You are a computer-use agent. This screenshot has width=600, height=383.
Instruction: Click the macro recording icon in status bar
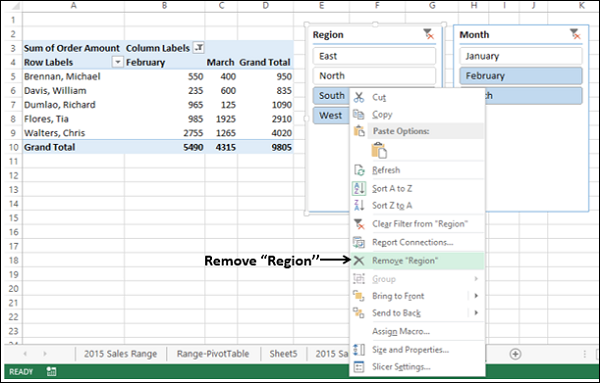point(52,372)
